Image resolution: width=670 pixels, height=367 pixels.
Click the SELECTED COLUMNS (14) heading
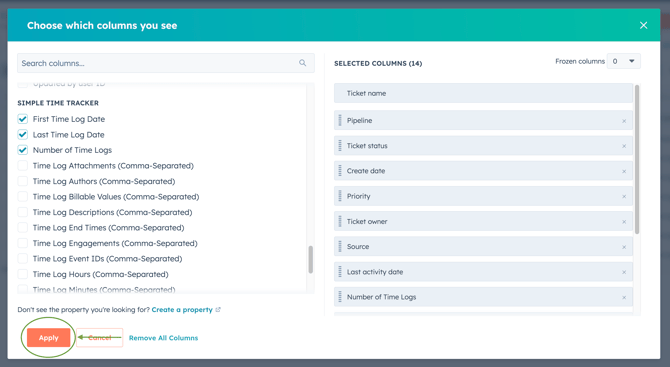tap(378, 63)
